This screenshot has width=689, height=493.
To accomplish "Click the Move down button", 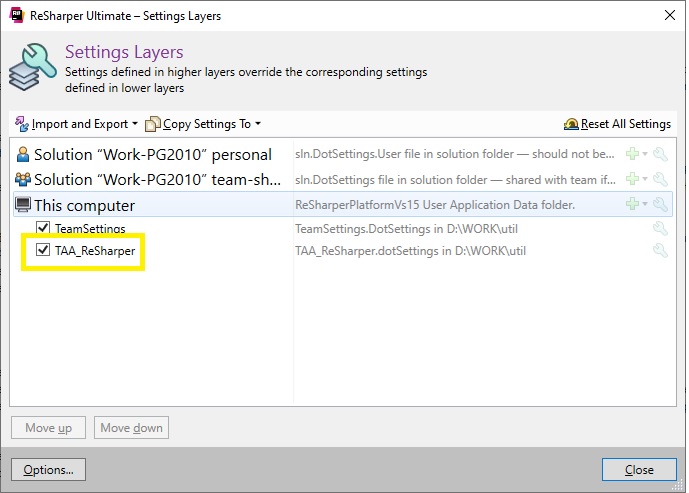I will 131,428.
